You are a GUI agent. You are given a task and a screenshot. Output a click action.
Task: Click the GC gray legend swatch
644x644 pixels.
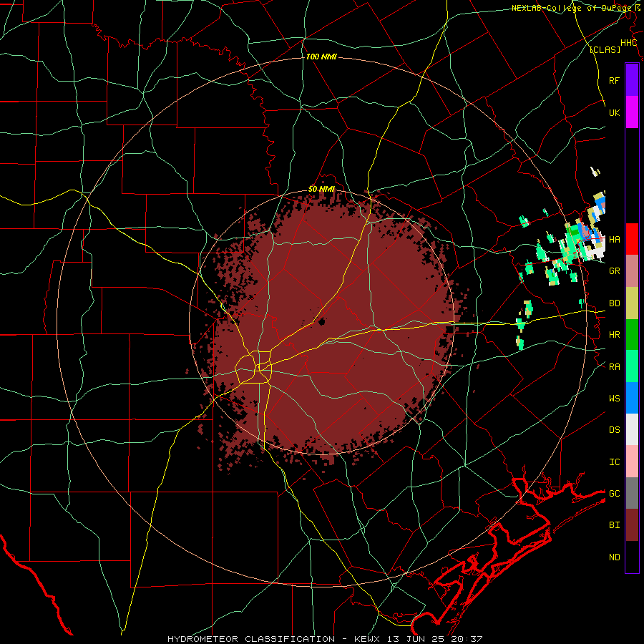coord(632,493)
